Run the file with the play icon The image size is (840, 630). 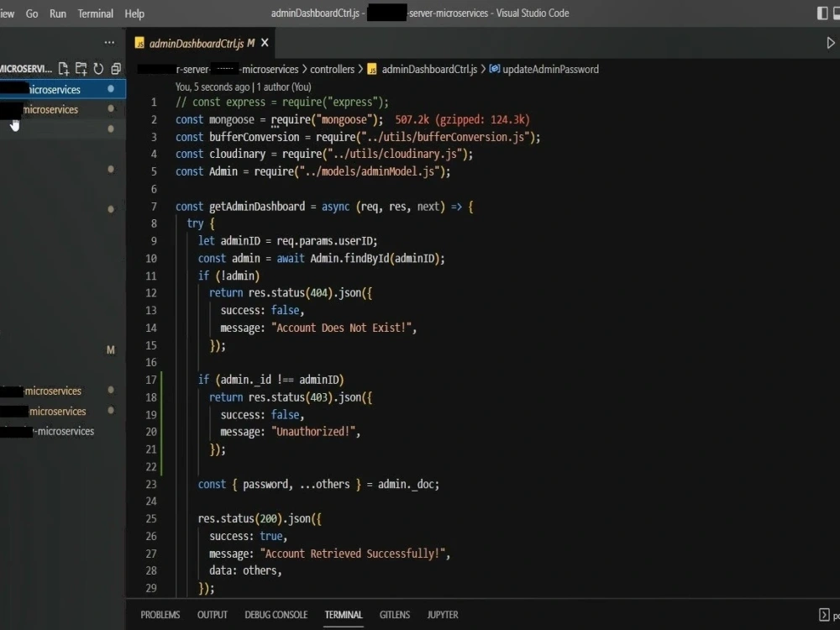pos(831,43)
